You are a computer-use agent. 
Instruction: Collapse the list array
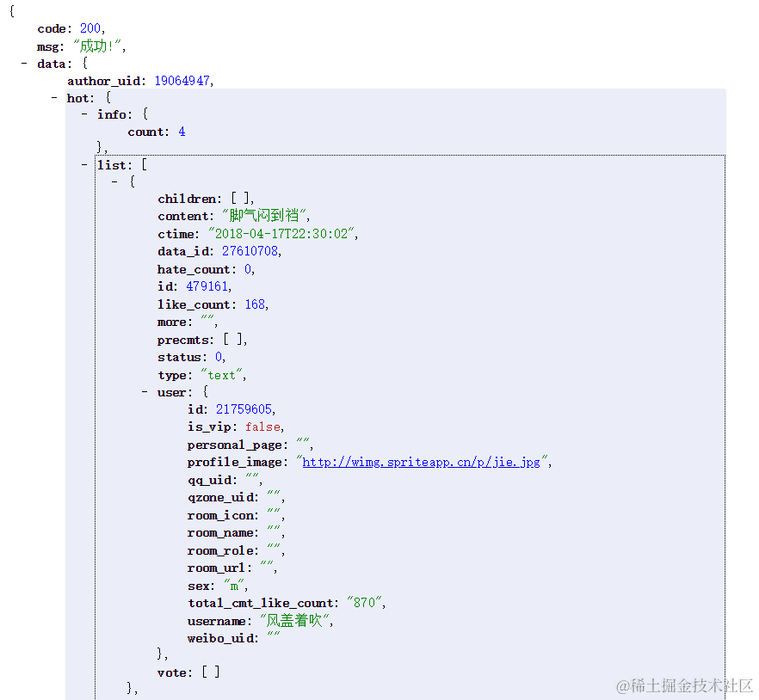point(84,165)
